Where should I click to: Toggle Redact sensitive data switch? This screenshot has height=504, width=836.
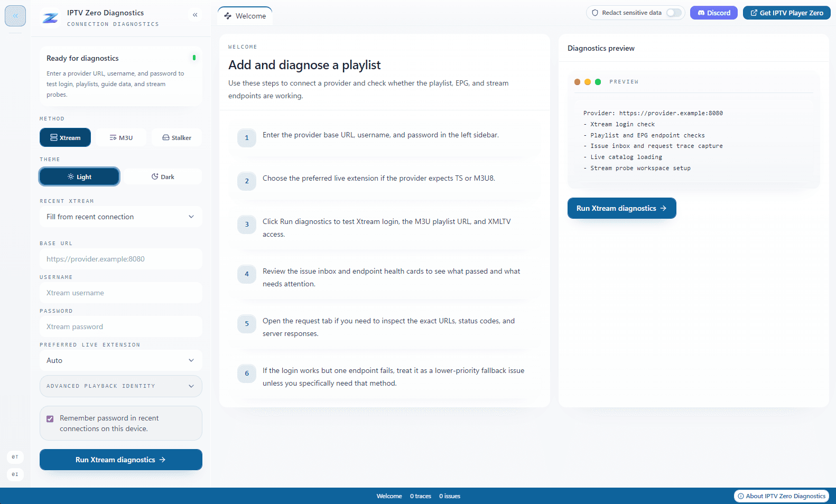[x=673, y=13]
